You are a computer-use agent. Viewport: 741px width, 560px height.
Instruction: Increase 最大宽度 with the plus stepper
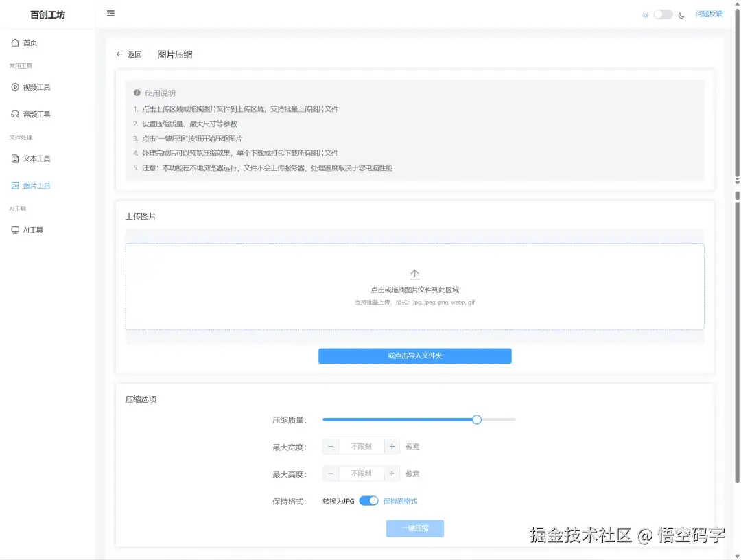coord(391,445)
